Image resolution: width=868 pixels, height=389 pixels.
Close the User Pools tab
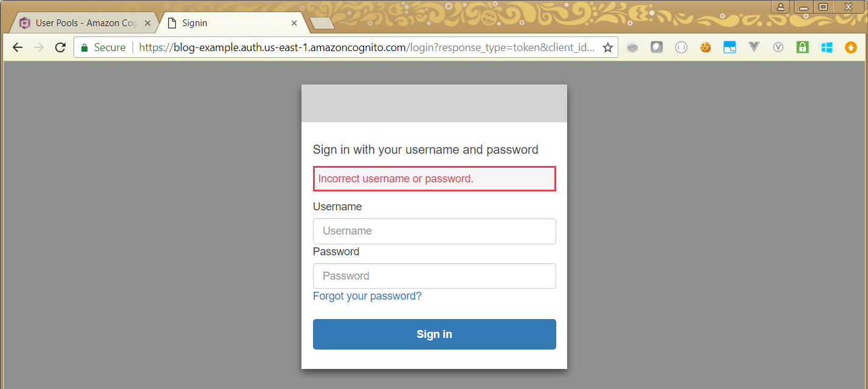148,23
